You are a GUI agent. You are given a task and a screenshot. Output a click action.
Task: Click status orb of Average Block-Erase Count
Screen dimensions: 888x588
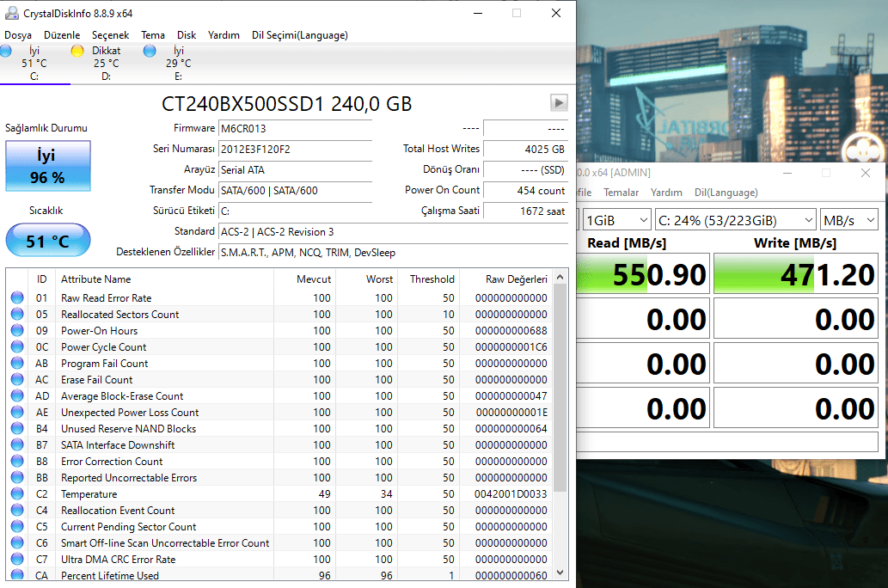[17, 395]
